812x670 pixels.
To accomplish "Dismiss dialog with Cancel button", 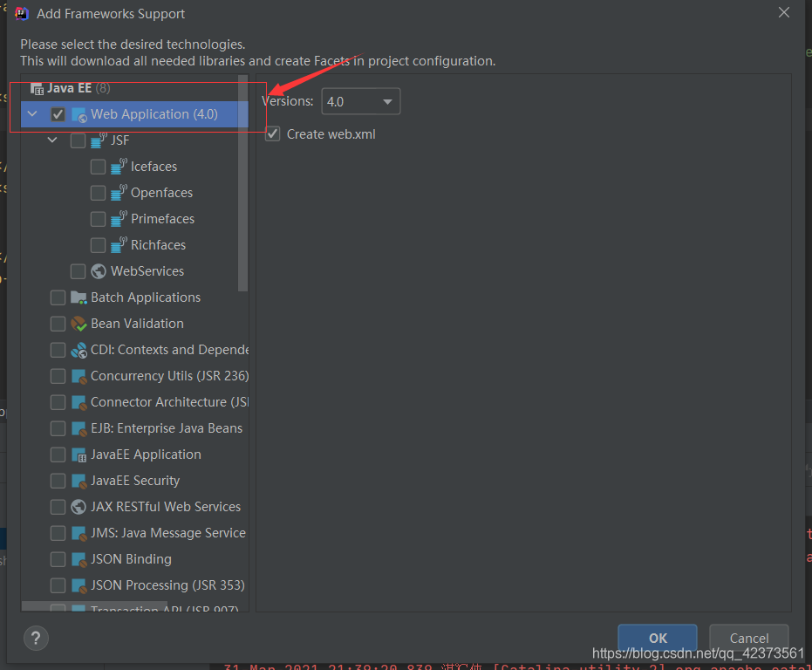I will [x=749, y=638].
